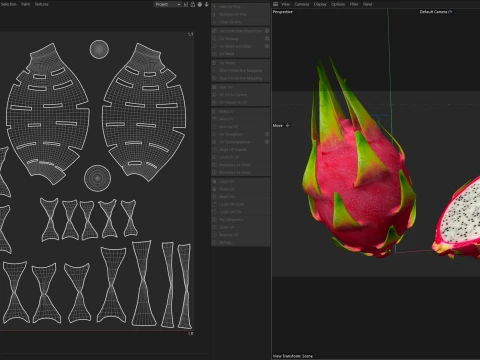The width and height of the screenshot is (480, 360).
Task: Run the Release UV Pins command
Action: tap(240, 14)
